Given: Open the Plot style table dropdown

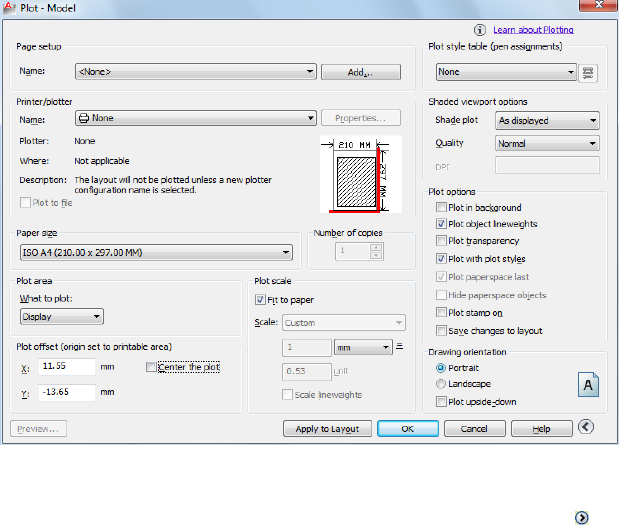Looking at the screenshot, I should click(506, 72).
